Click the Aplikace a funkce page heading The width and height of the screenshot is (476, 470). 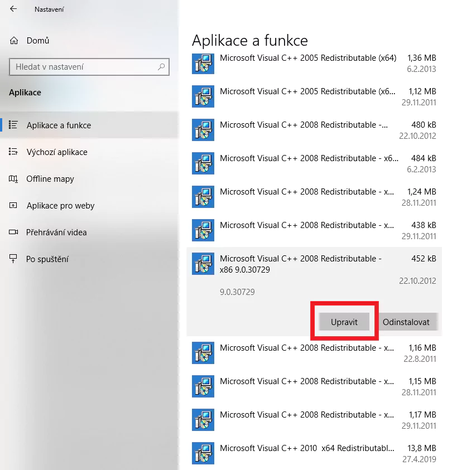pos(250,40)
